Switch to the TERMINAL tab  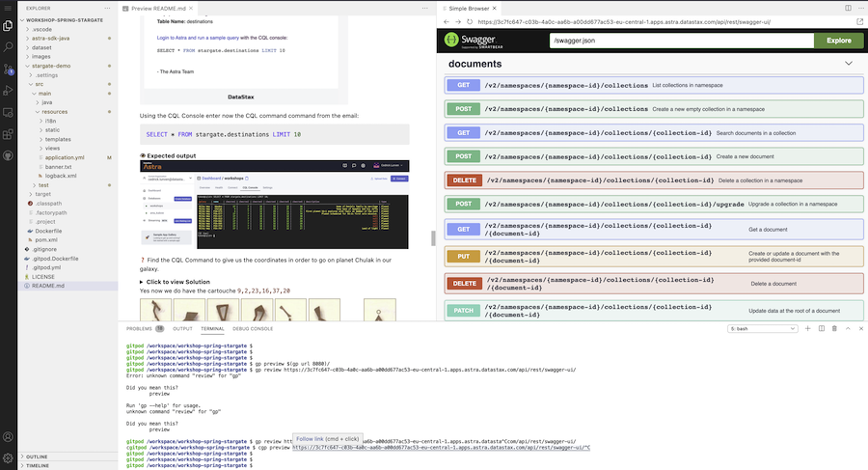[x=212, y=329]
